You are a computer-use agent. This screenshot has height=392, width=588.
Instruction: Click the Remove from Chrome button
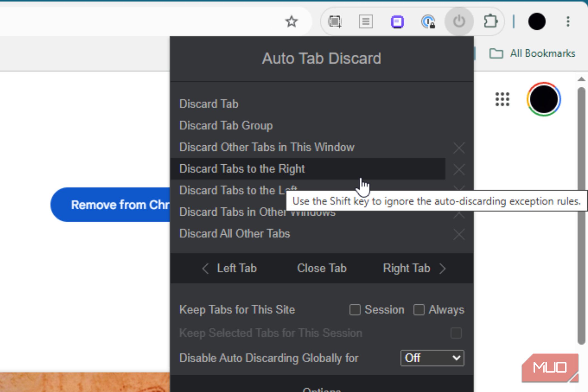coord(110,205)
